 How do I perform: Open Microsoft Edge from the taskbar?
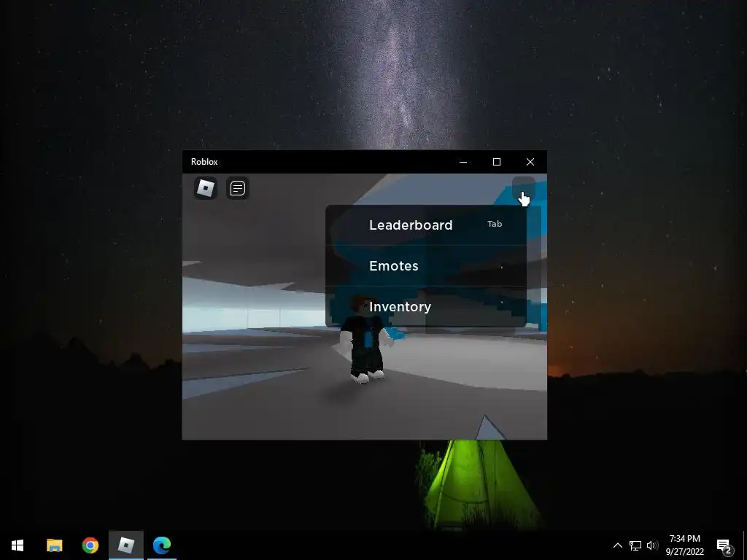pos(162,545)
